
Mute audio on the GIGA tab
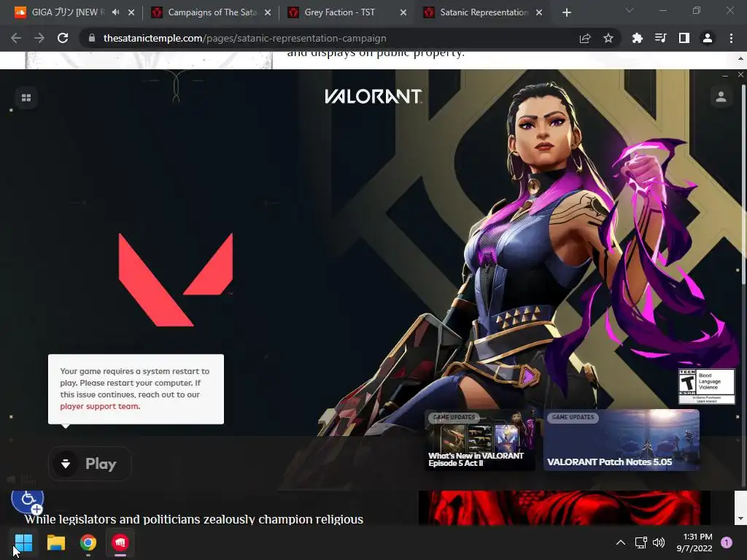[116, 12]
